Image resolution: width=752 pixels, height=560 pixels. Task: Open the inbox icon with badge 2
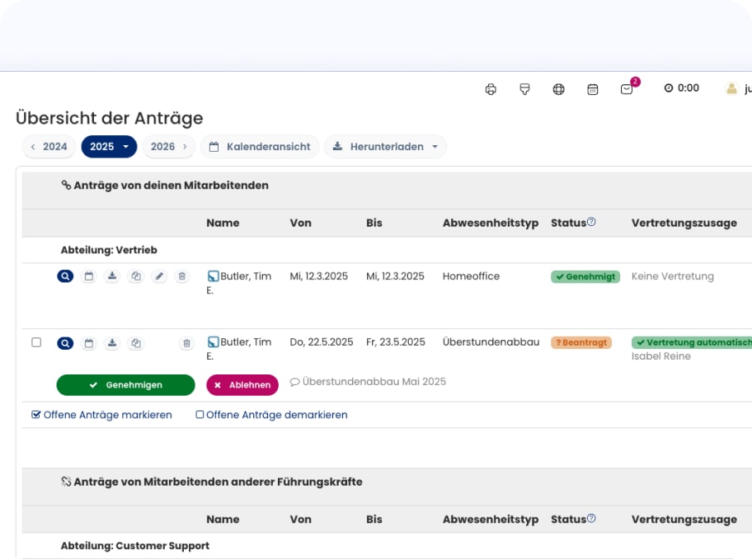point(627,89)
